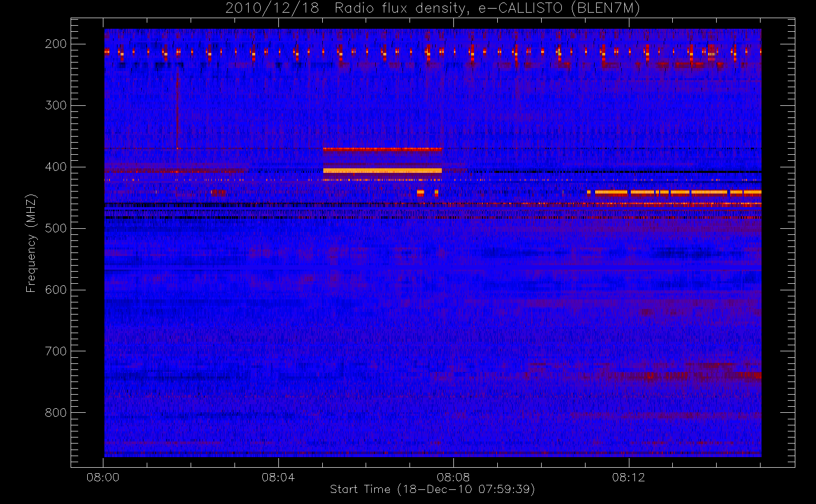Screen dimensions: 816x504
Task: Click the 300 frequency tick label
Action: click(56, 105)
